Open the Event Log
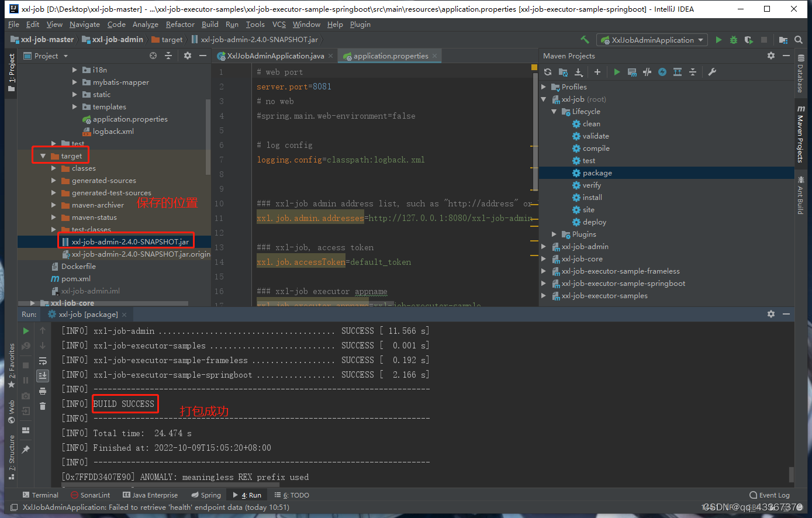The height and width of the screenshot is (518, 812). click(770, 495)
